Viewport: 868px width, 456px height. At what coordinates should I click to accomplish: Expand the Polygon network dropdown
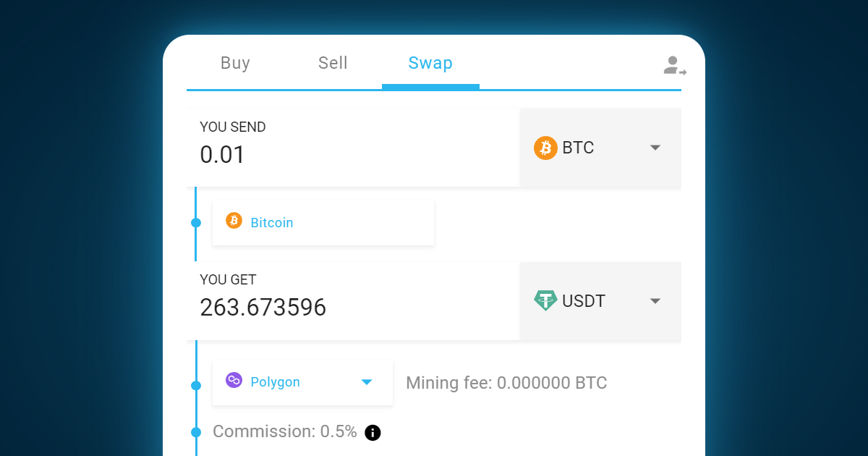(367, 382)
